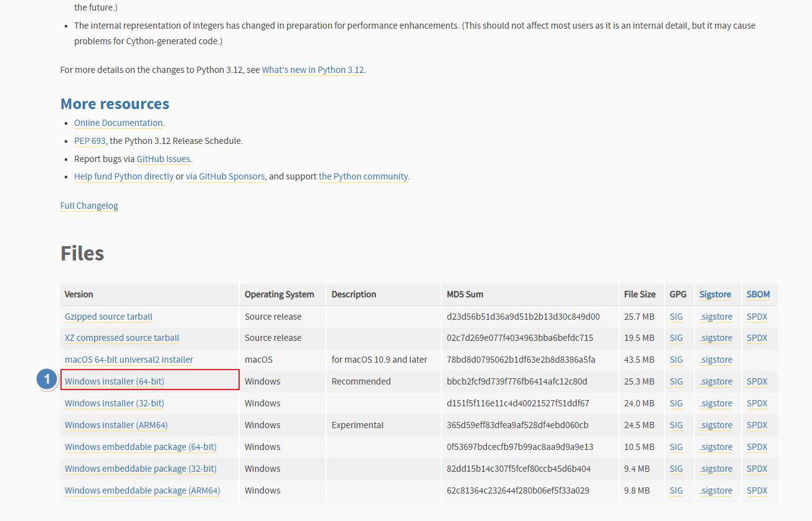
Task: Open .sigstore for Windows installer (32-bit)
Action: pos(716,403)
